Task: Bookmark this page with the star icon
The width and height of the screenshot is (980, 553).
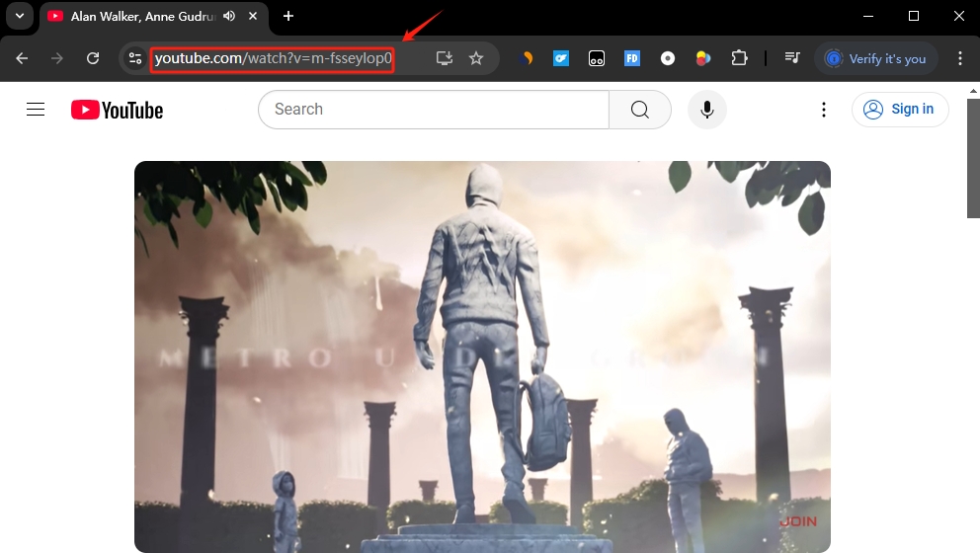Action: [x=476, y=58]
